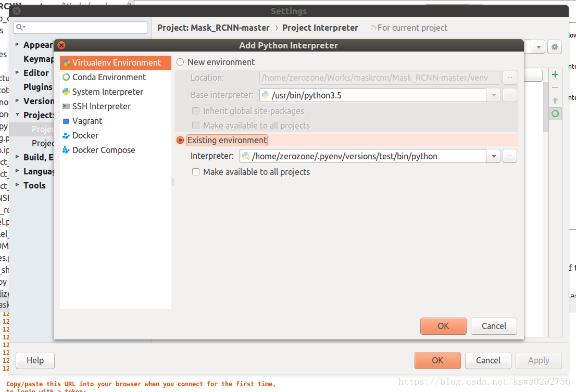This screenshot has width=576, height=392.
Task: Select the highlighted Project sub-item in Settings tree
Action: (32, 129)
